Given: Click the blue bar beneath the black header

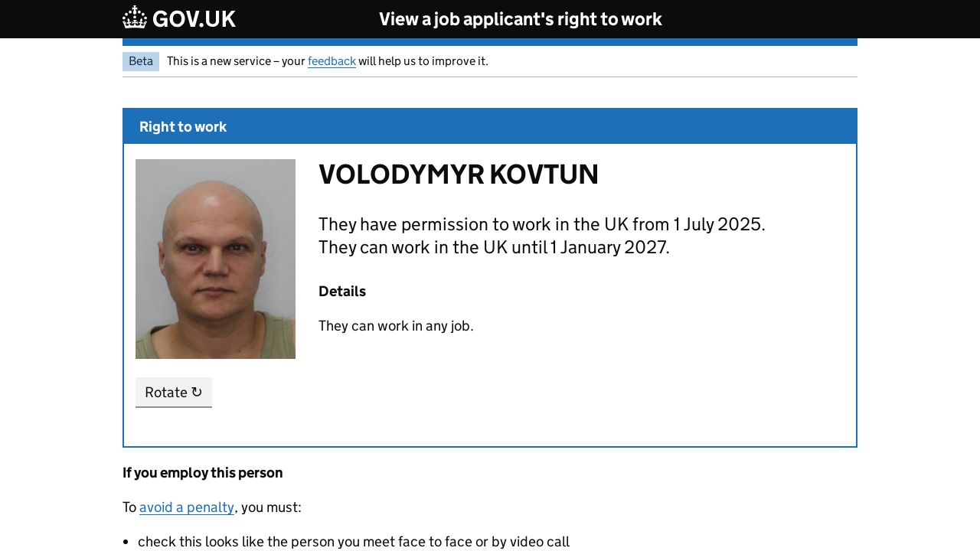Looking at the screenshot, I should [x=490, y=42].
